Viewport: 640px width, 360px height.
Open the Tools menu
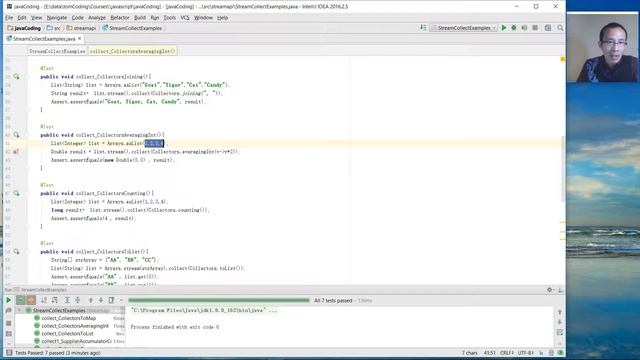point(169,18)
